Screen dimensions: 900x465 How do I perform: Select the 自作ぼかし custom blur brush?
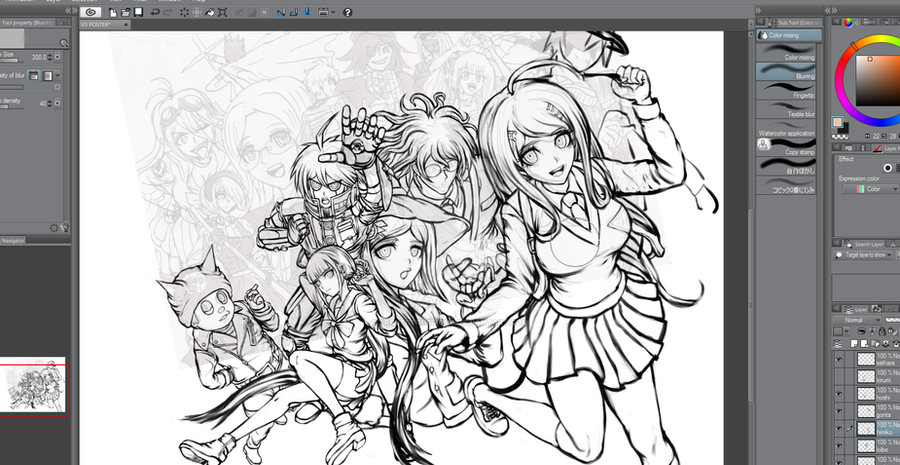pyautogui.click(x=786, y=166)
